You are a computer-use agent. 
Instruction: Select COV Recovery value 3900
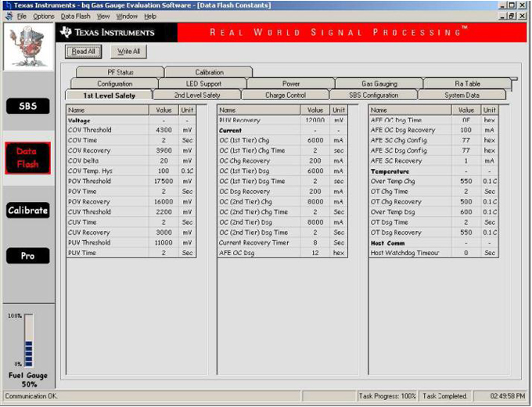point(164,150)
